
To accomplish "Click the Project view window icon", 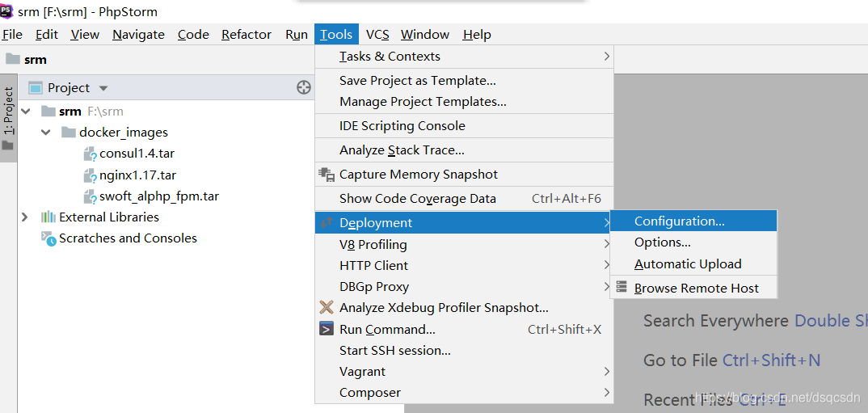I will point(36,87).
